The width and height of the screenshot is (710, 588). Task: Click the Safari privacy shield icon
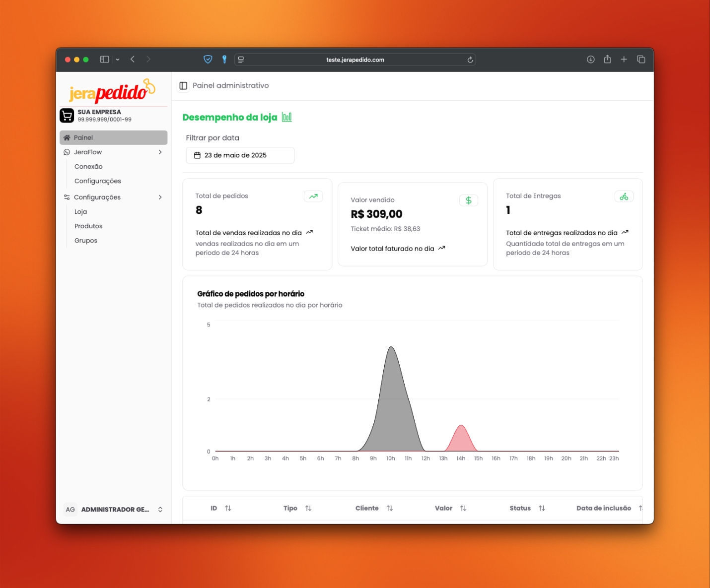click(x=208, y=60)
